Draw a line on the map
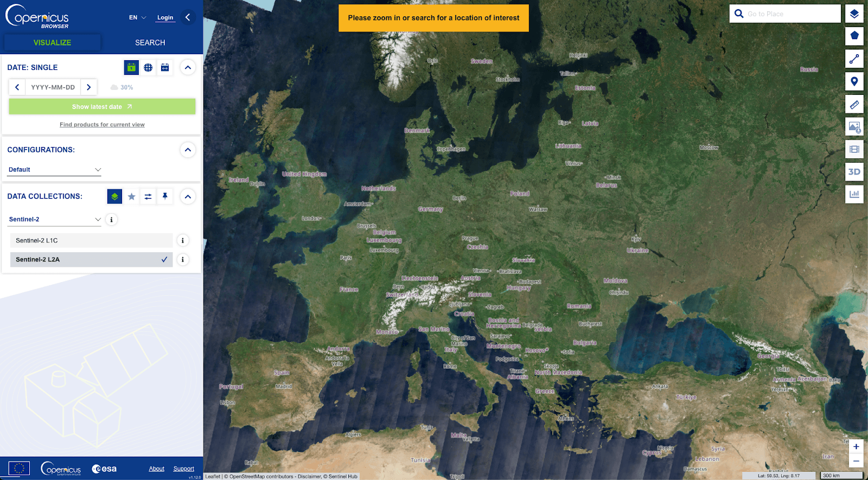The width and height of the screenshot is (868, 480). tap(854, 59)
